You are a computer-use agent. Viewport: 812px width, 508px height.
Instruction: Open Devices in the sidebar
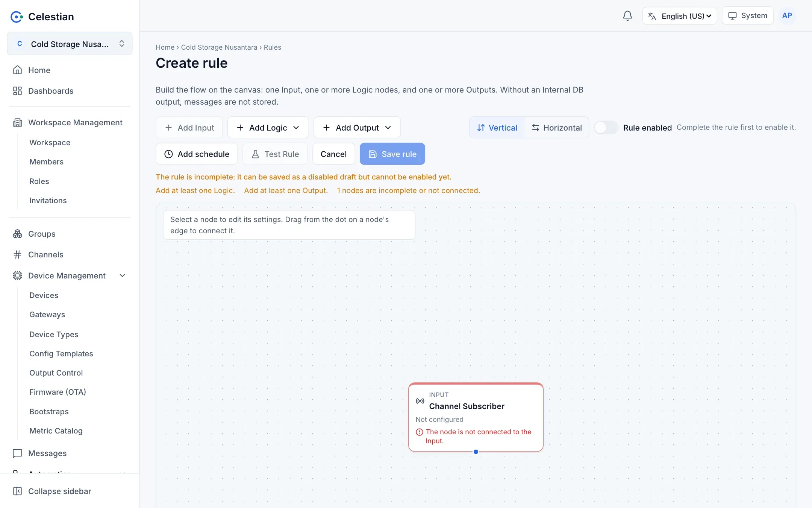(44, 295)
